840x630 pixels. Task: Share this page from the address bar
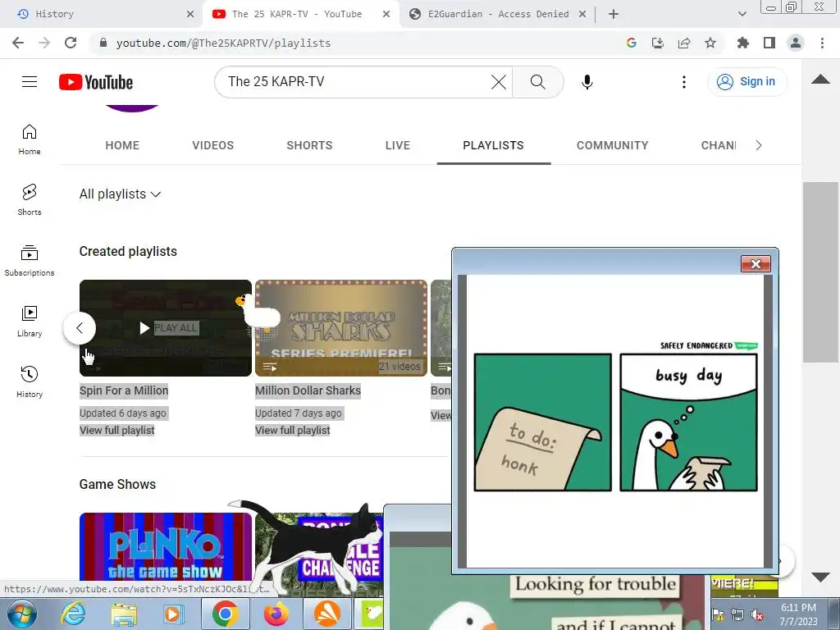[683, 43]
